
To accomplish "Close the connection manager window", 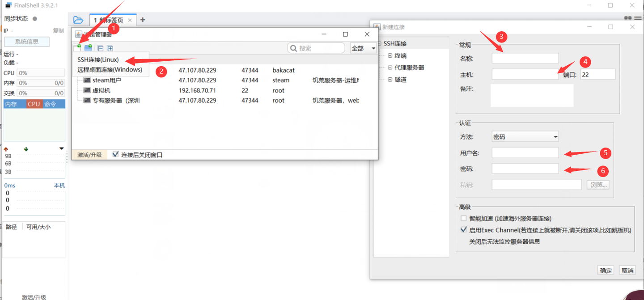I will pyautogui.click(x=367, y=34).
